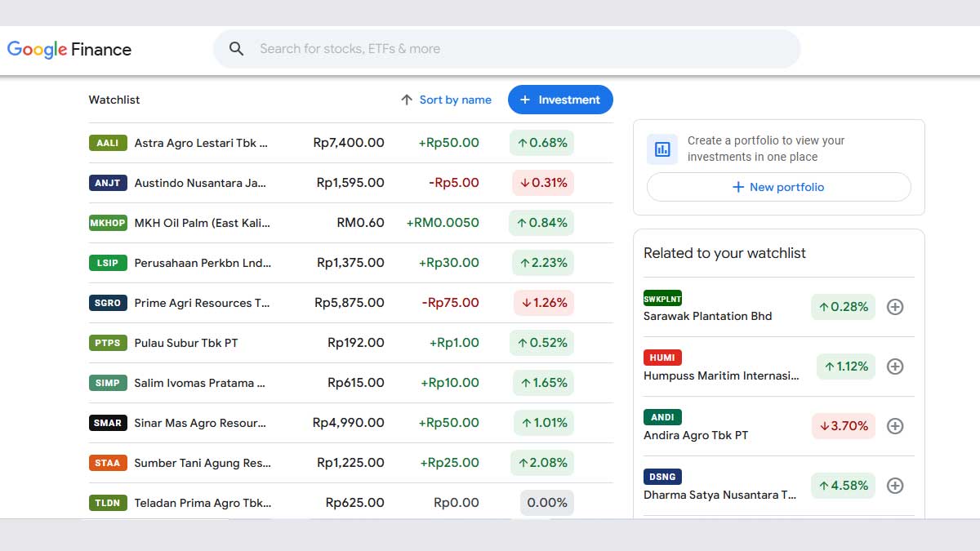Click the SGRO ticker badge
The height and width of the screenshot is (551, 980).
point(108,303)
